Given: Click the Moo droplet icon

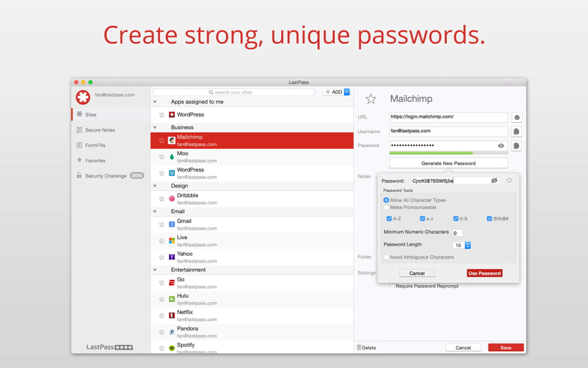Looking at the screenshot, I should coord(172,157).
